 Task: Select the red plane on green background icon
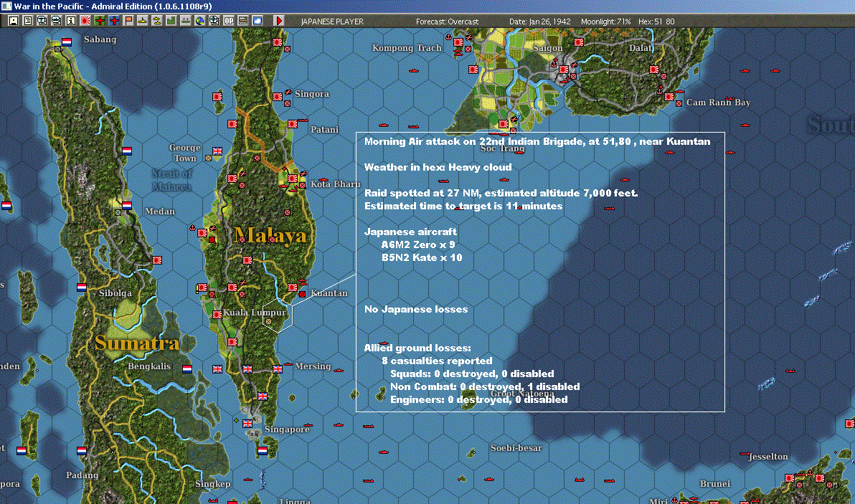[99, 21]
